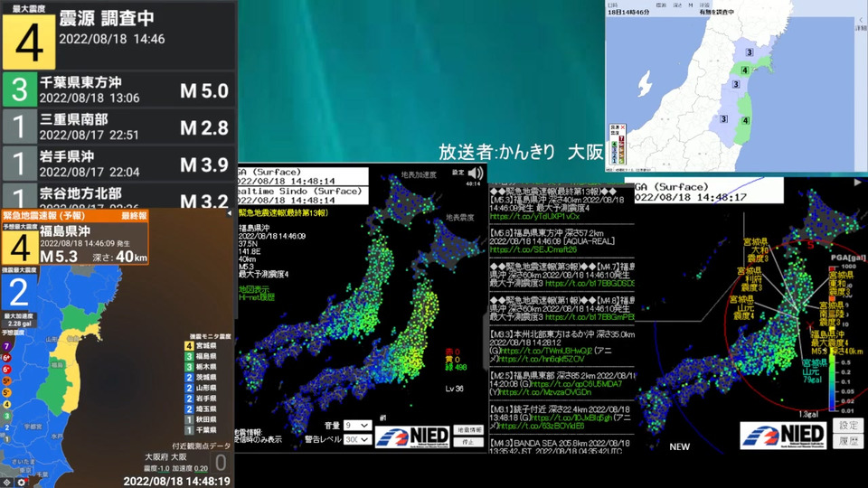Click the 履歴 history button in right monitor
The height and width of the screenshot is (488, 868).
coord(848,441)
